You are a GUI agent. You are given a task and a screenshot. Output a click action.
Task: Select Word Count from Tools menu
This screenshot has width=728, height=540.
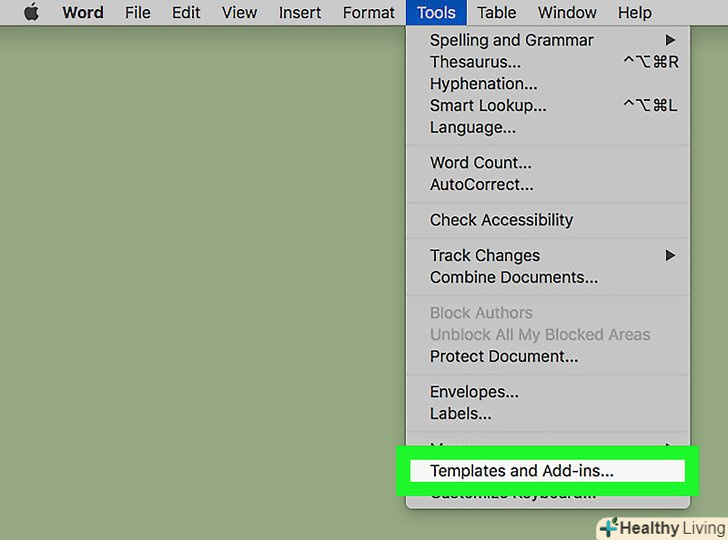[x=481, y=163]
